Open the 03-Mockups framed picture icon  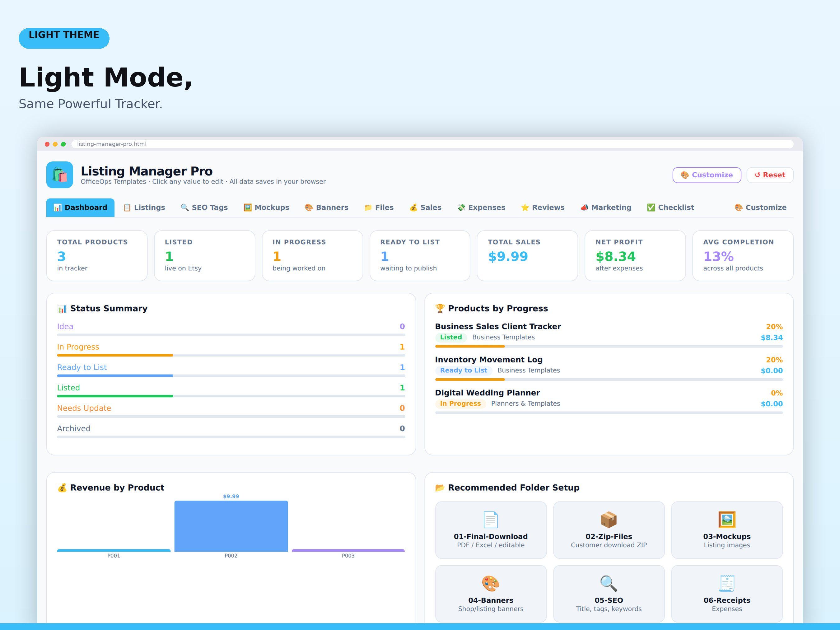(x=726, y=520)
